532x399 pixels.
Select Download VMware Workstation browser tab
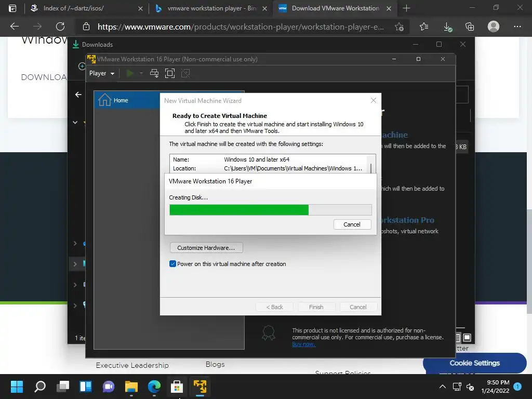click(x=335, y=8)
